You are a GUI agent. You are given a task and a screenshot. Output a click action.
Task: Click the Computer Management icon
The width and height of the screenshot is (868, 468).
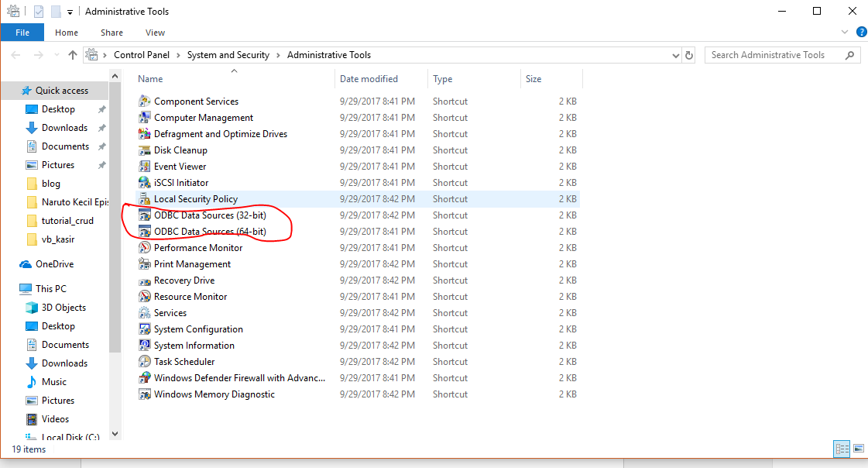click(145, 118)
